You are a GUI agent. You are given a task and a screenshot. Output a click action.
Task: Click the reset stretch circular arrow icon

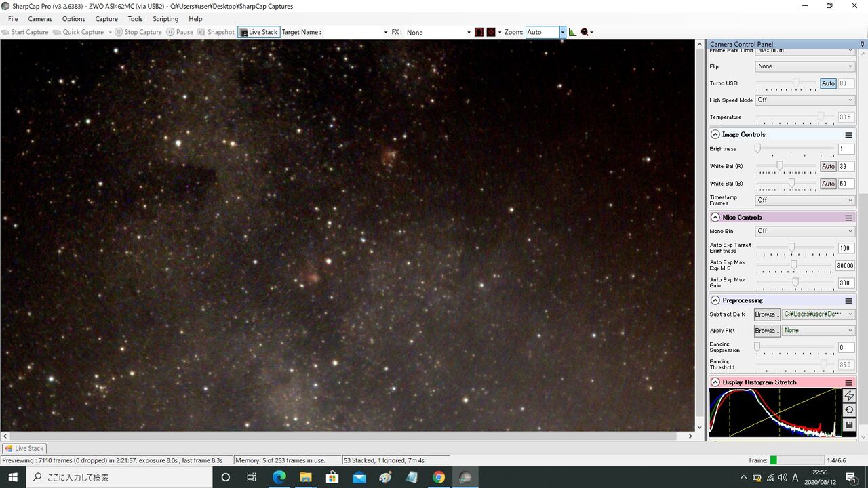[x=849, y=411]
